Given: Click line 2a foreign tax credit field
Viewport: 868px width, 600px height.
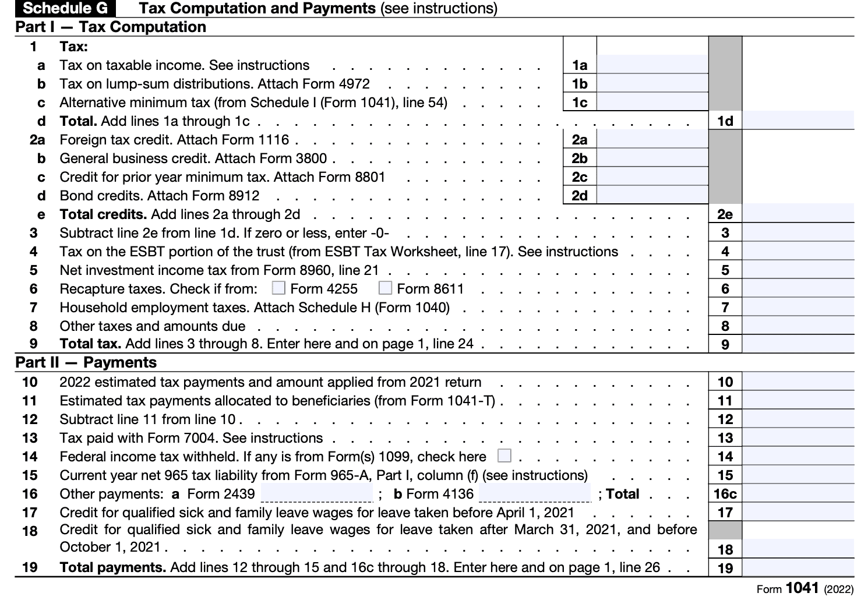Looking at the screenshot, I should point(651,139).
